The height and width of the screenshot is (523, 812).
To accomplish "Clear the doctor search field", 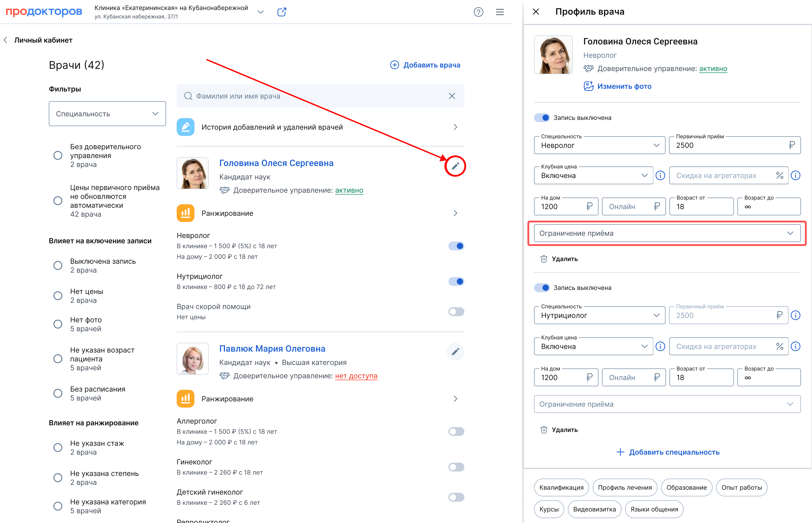I will 452,96.
